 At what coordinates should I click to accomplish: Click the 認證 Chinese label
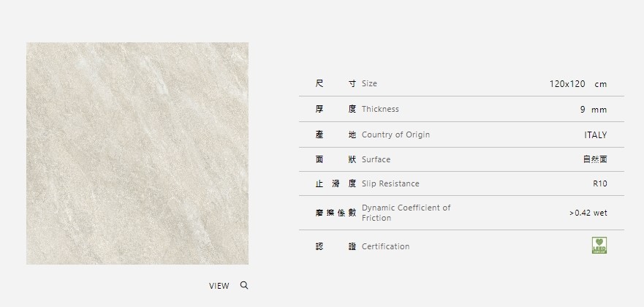pos(336,246)
